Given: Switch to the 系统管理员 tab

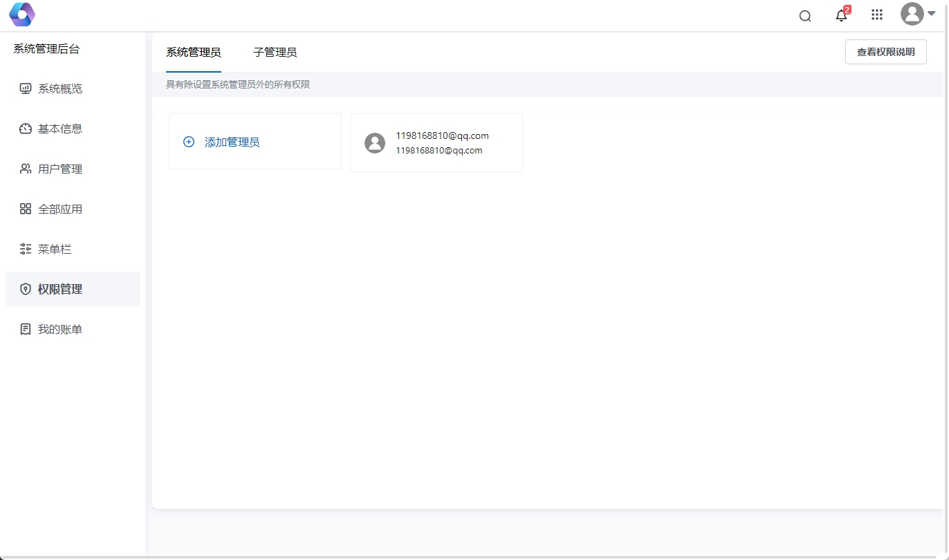Looking at the screenshot, I should point(194,53).
